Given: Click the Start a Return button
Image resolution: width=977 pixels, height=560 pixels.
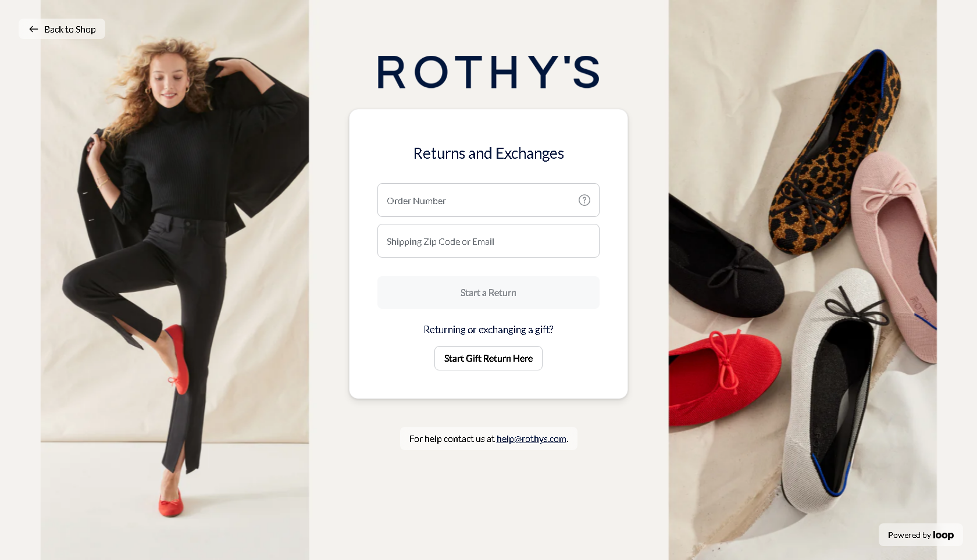Looking at the screenshot, I should (489, 293).
